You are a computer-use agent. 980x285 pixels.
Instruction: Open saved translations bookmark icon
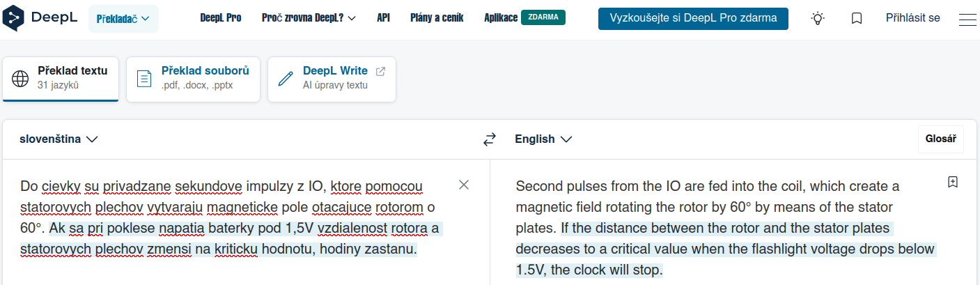point(857,19)
